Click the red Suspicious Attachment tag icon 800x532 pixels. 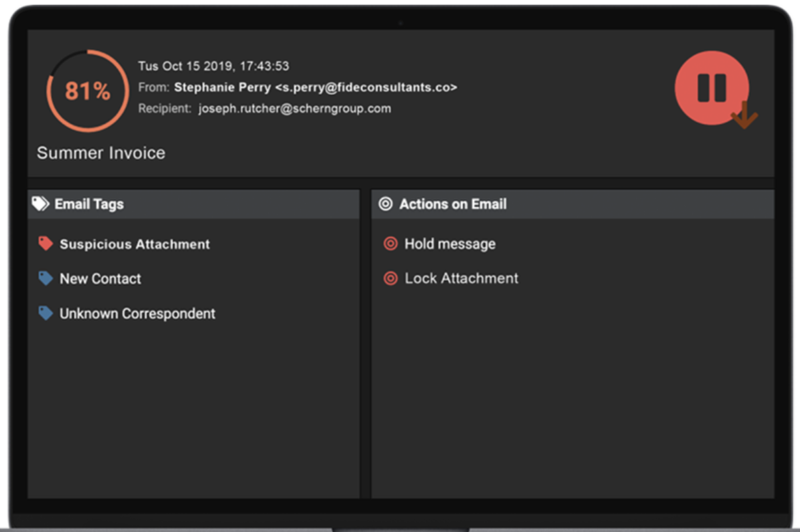tap(45, 244)
